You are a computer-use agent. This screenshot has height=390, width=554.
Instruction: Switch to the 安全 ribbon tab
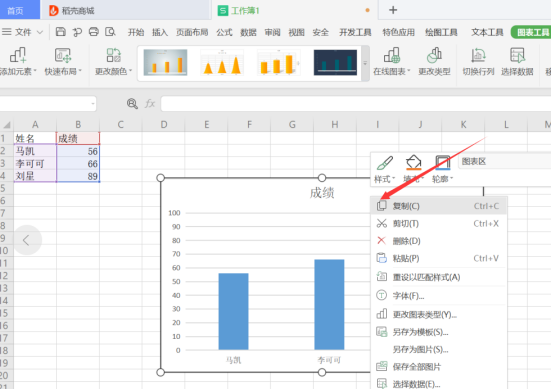pyautogui.click(x=320, y=32)
